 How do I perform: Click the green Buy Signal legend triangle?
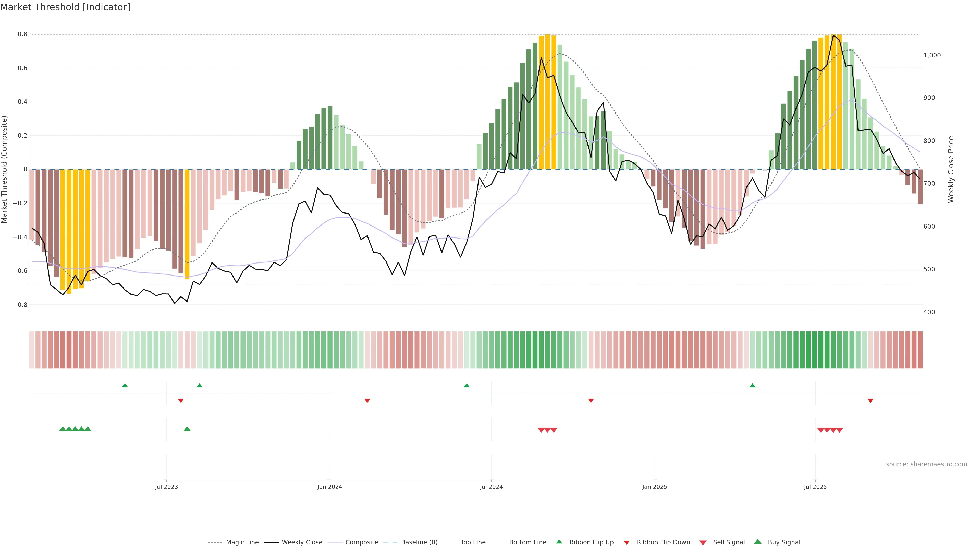(758, 542)
